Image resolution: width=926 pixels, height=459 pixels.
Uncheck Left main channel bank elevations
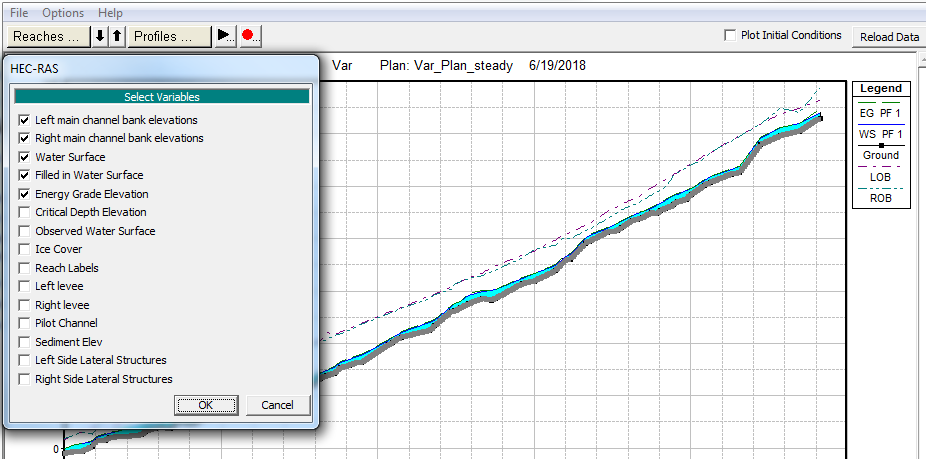[x=24, y=120]
